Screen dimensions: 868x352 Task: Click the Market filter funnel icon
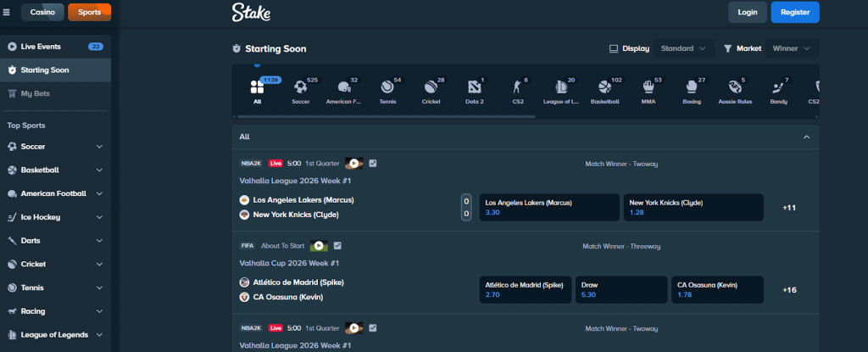pyautogui.click(x=727, y=49)
